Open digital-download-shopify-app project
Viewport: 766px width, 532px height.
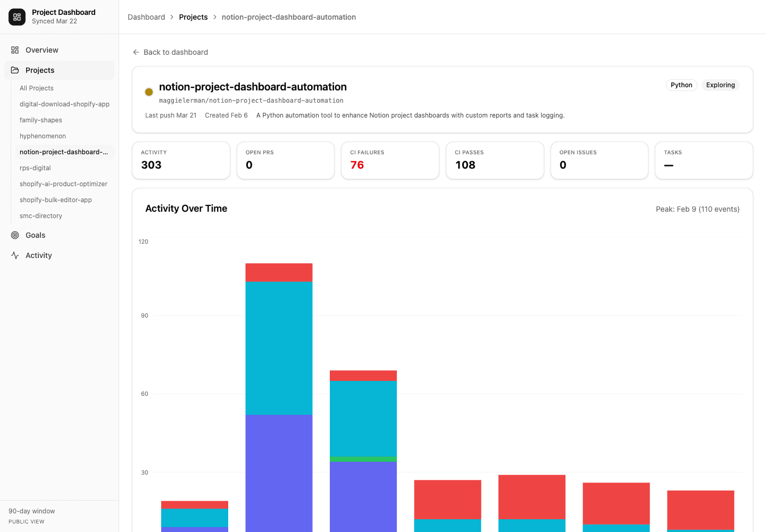(x=65, y=104)
